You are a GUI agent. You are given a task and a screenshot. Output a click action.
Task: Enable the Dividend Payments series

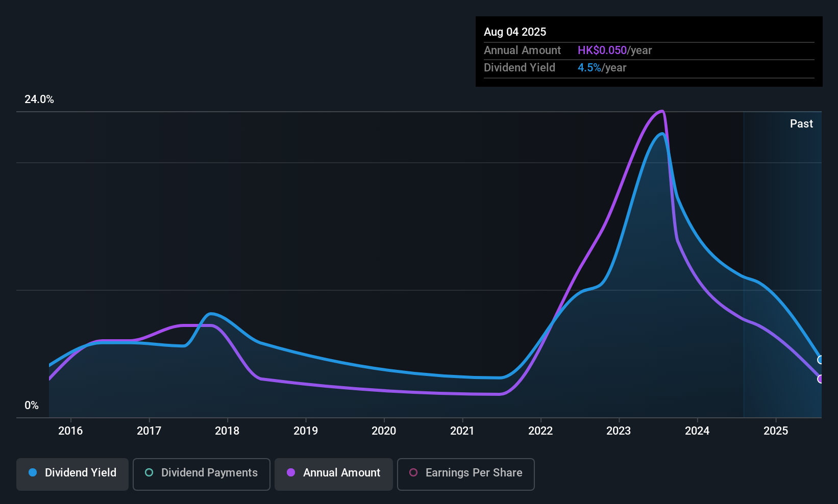coord(202,474)
